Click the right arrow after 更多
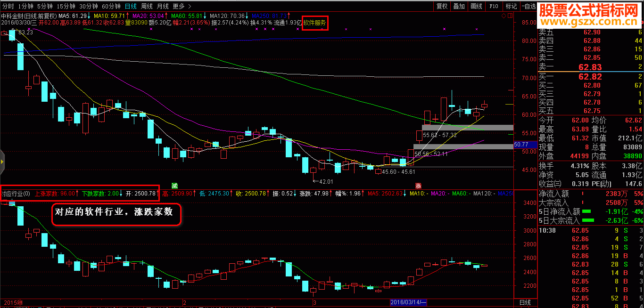The width and height of the screenshot is (644, 308). pyautogui.click(x=190, y=7)
